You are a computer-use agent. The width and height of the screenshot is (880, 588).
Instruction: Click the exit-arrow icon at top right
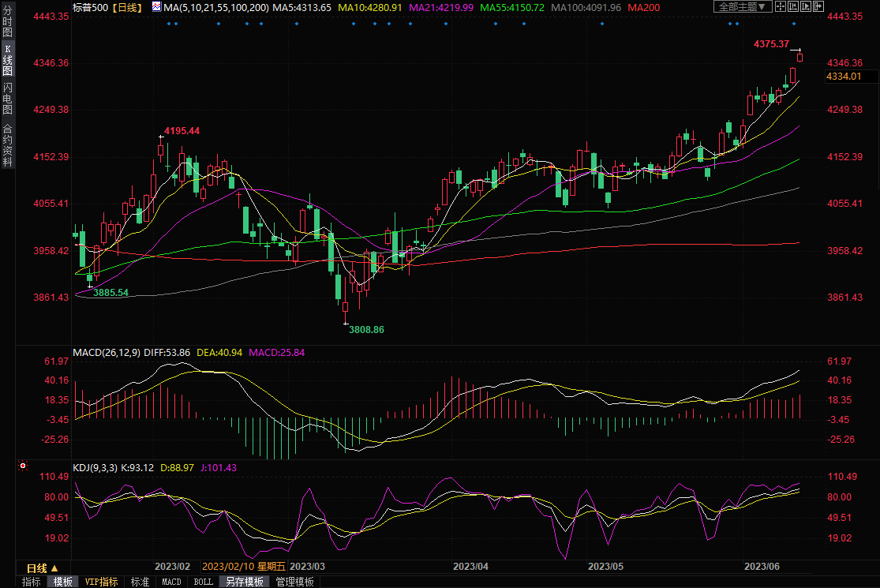[x=817, y=7]
